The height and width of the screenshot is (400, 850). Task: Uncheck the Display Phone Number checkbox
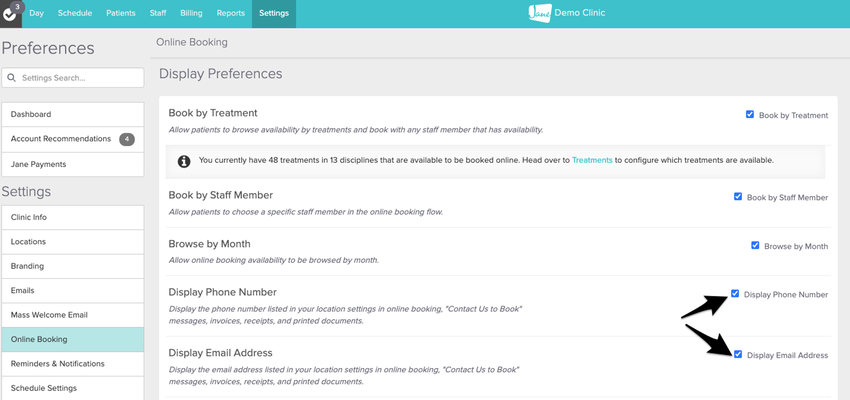pyautogui.click(x=735, y=294)
